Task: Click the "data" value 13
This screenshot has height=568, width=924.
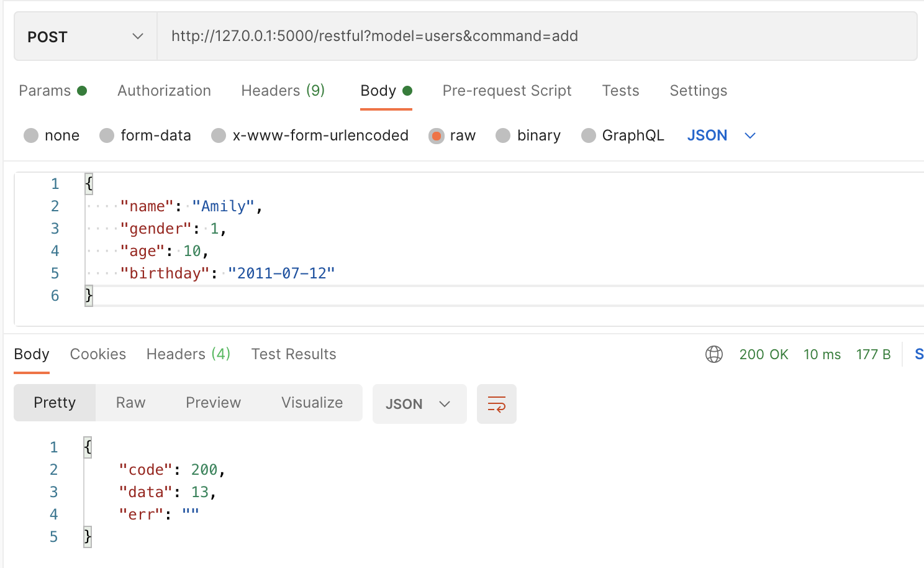Action: coord(199,492)
